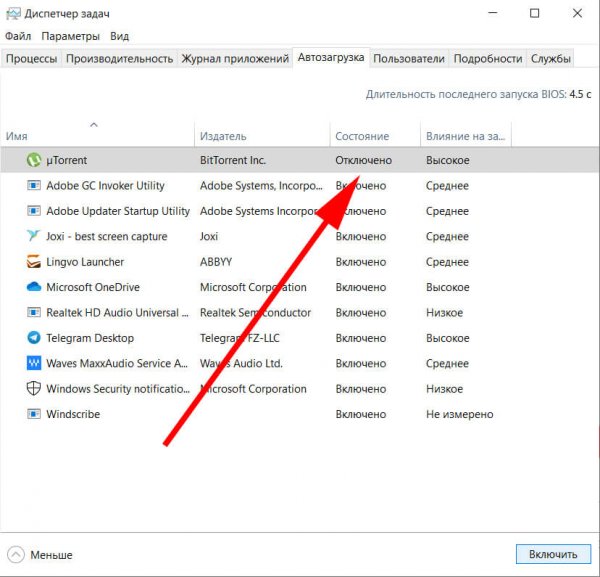Viewport: 600px width, 577px height.
Task: Open the Файл menu
Action: click(18, 36)
